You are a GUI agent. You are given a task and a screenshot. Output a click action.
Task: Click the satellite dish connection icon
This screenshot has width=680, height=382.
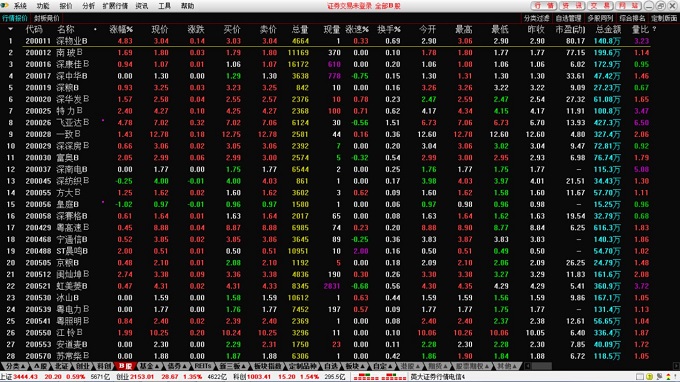(x=659, y=376)
